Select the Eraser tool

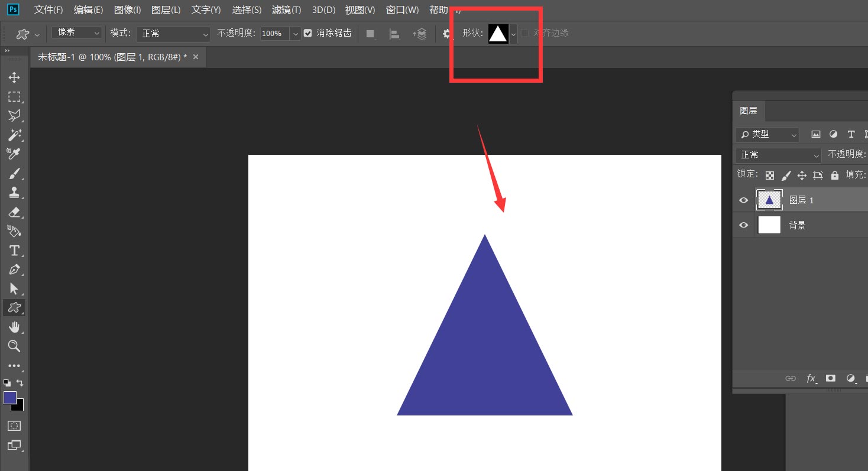coord(14,212)
